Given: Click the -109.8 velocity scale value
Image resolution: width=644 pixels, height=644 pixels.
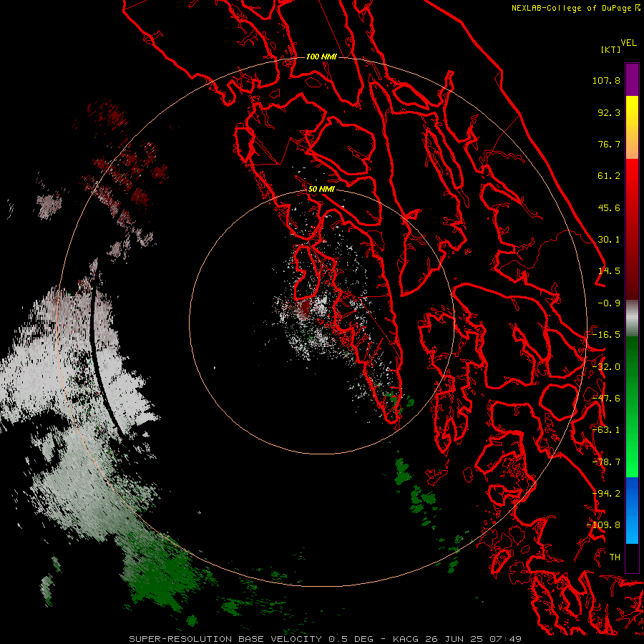Looking at the screenshot, I should click(x=603, y=525).
